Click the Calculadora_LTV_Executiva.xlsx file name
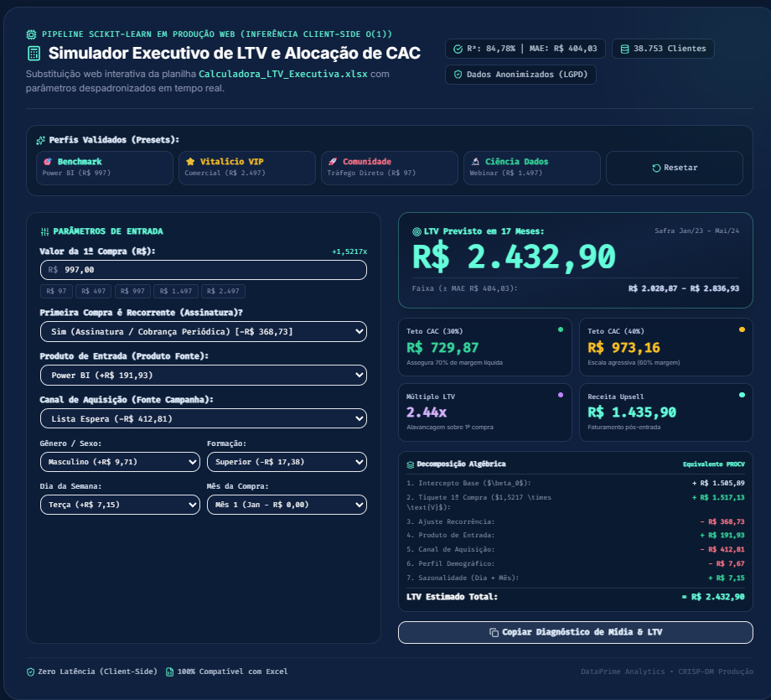The width and height of the screenshot is (771, 700). point(283,75)
